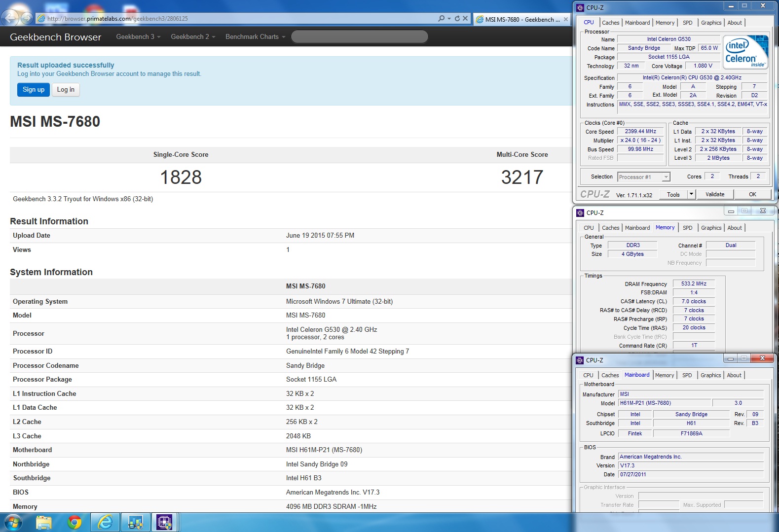
Task: Click the Tools button in CPU-Z
Action: coord(673,194)
